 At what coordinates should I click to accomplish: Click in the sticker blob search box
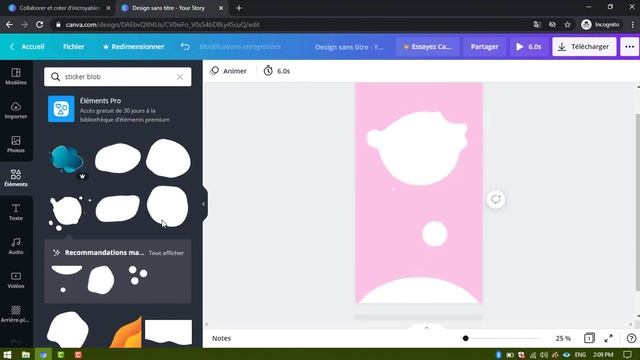point(118,77)
